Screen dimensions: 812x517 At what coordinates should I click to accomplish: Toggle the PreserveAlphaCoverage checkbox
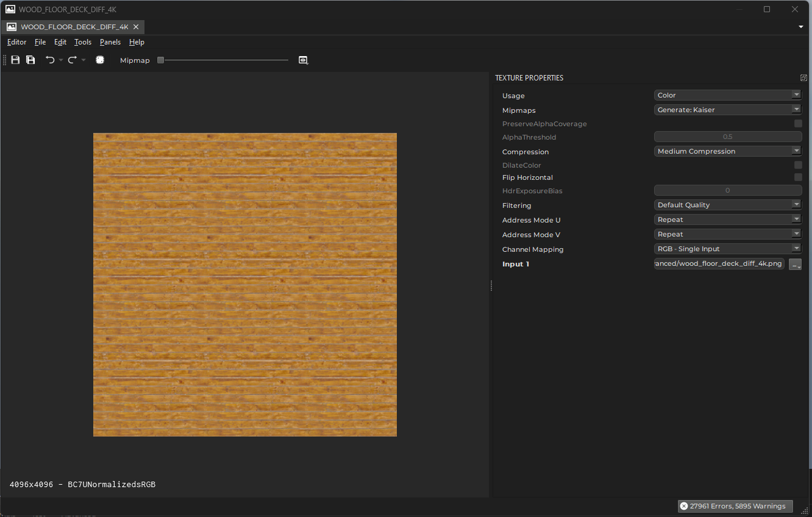(x=798, y=123)
